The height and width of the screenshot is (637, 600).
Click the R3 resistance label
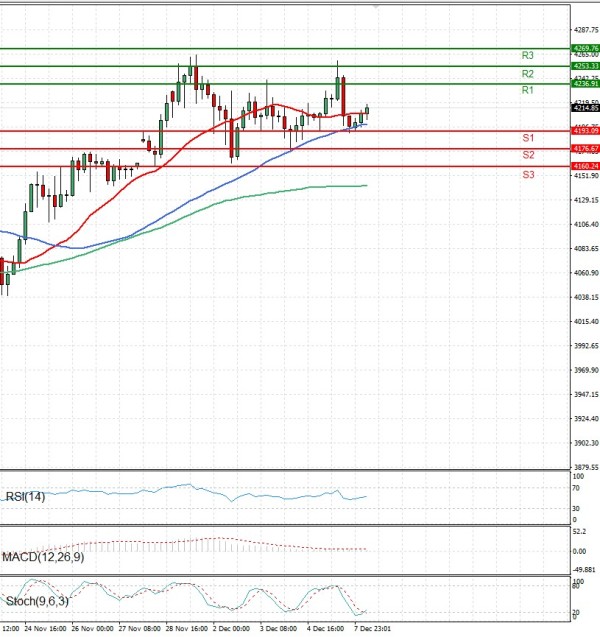(x=527, y=56)
